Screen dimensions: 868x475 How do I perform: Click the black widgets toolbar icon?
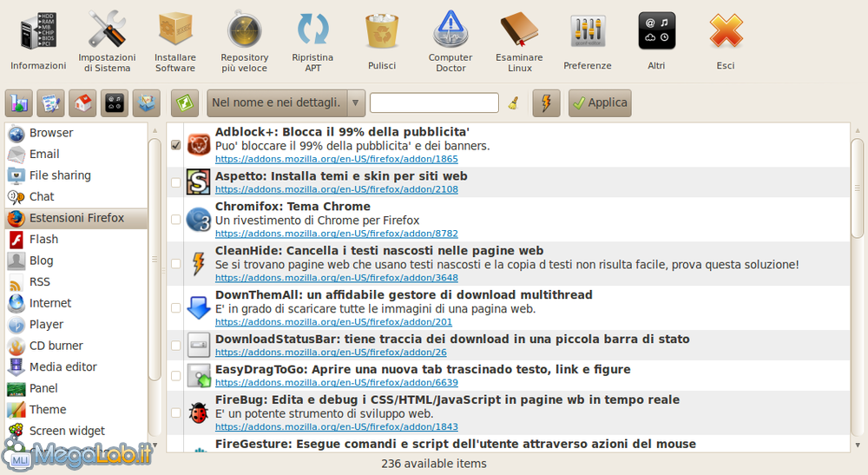pyautogui.click(x=115, y=103)
